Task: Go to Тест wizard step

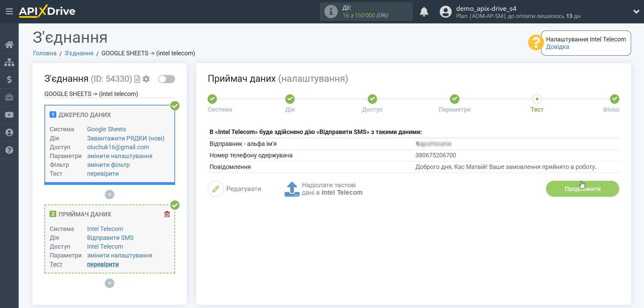Action: (x=537, y=99)
